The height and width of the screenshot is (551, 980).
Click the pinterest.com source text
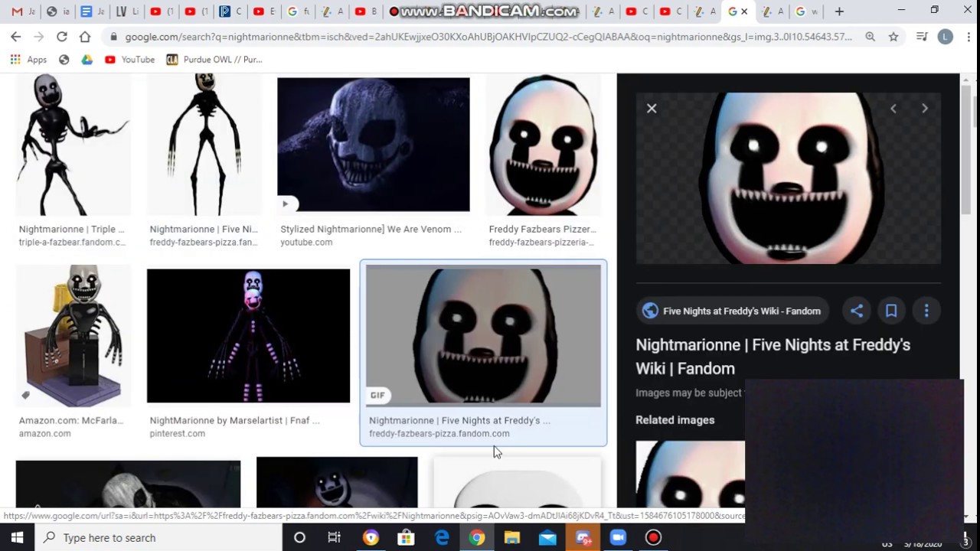tap(177, 433)
